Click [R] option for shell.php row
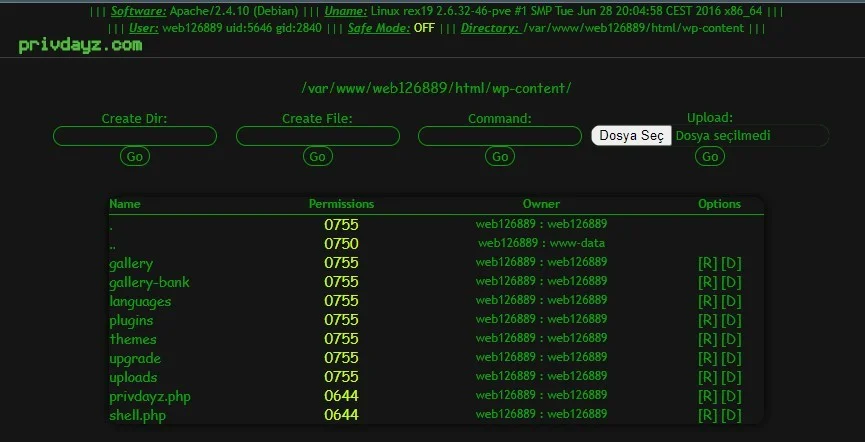This screenshot has width=865, height=442. [x=707, y=416]
